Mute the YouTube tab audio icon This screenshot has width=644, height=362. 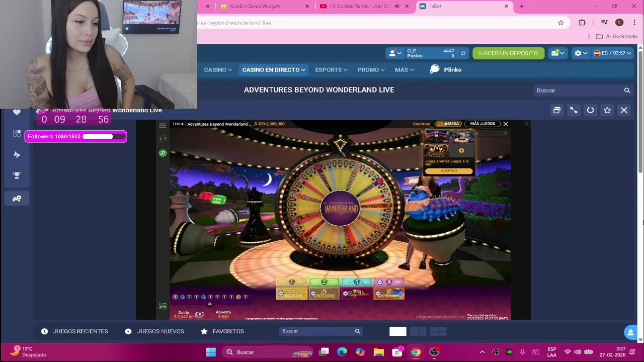pyautogui.click(x=396, y=6)
